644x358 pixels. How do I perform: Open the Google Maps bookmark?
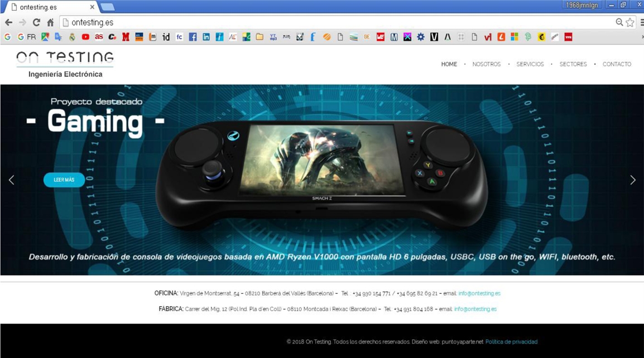point(45,37)
